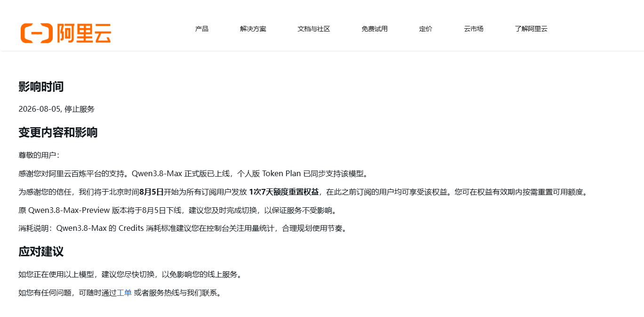Select 免费试用 in navigation

pos(374,29)
